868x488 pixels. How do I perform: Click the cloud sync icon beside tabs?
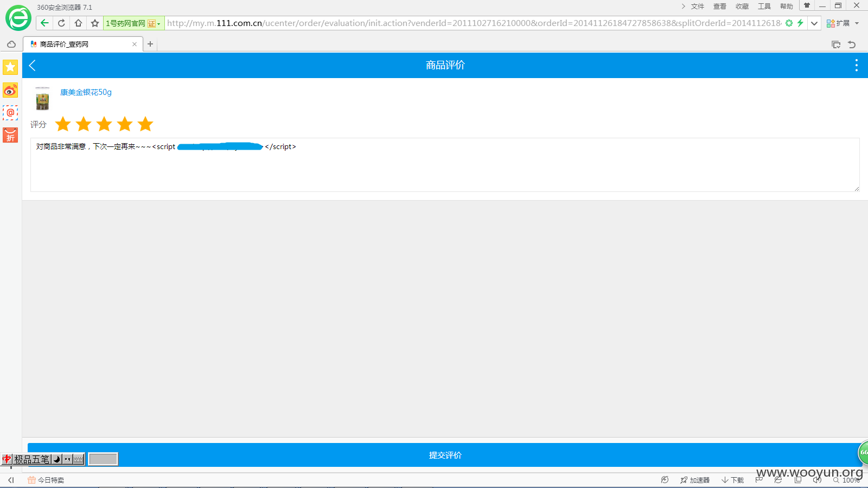(x=11, y=44)
